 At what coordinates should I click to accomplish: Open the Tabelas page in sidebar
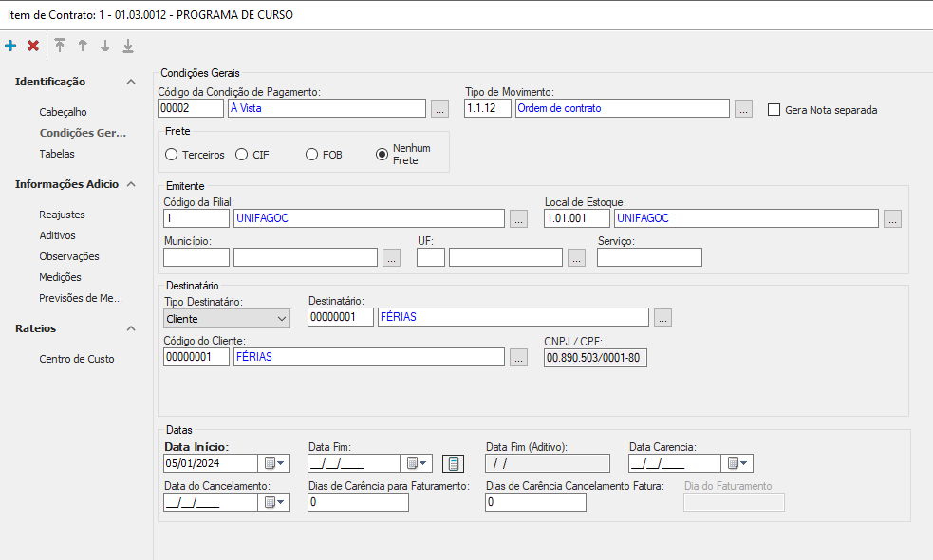(57, 154)
